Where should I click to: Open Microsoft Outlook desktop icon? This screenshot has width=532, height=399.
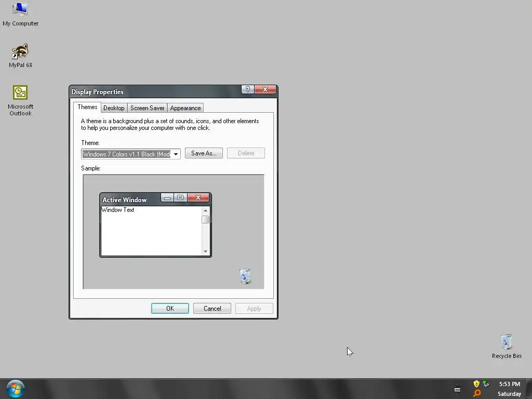tap(20, 100)
